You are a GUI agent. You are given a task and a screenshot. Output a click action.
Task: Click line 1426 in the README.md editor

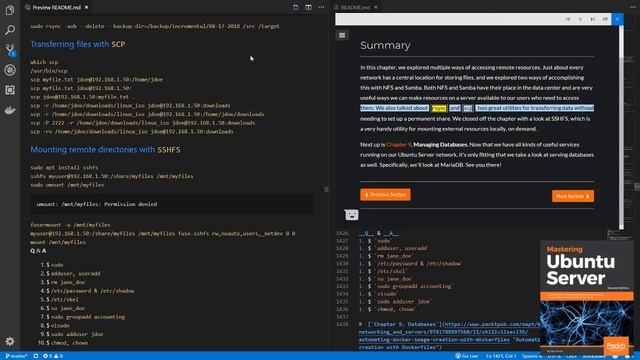(x=378, y=233)
